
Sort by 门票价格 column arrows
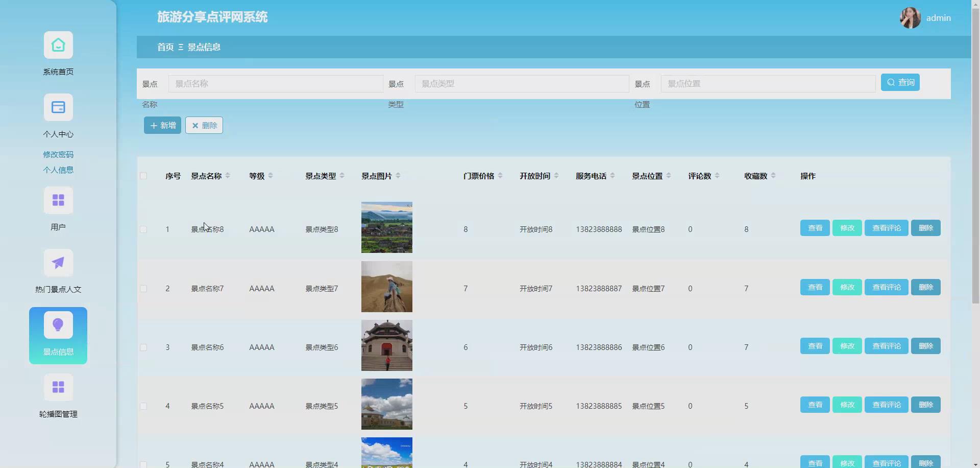500,176
